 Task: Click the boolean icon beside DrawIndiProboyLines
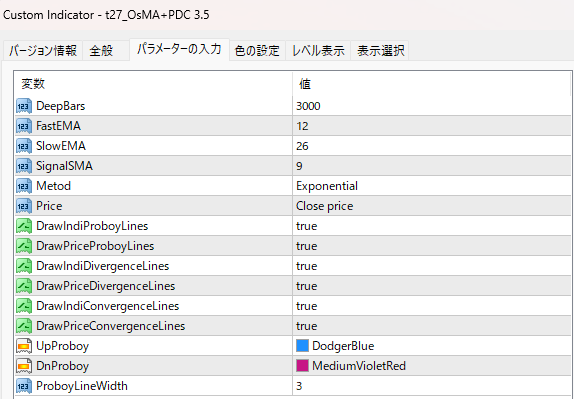pos(24,226)
